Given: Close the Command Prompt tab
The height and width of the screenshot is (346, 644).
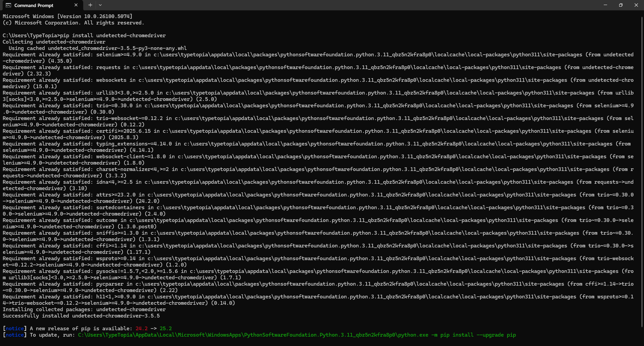Looking at the screenshot, I should [76, 5].
